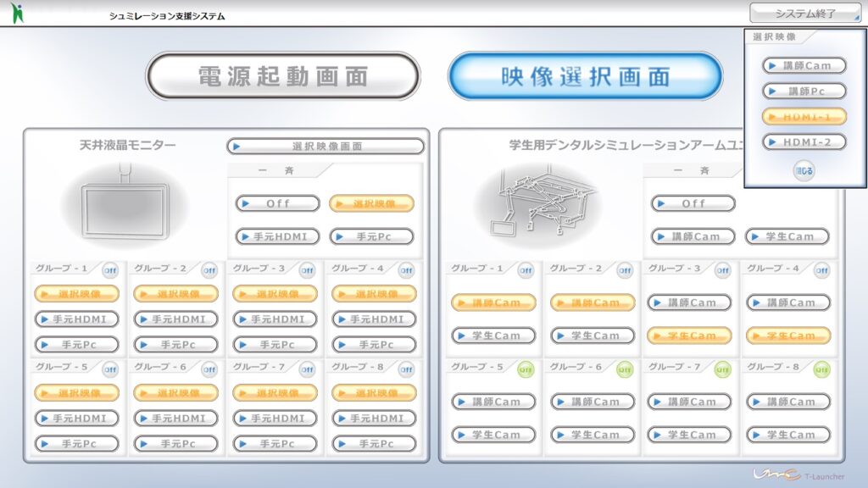The image size is (868, 488).
Task: Click the Off icon for arm unit グループ-3
Action: 722,271
